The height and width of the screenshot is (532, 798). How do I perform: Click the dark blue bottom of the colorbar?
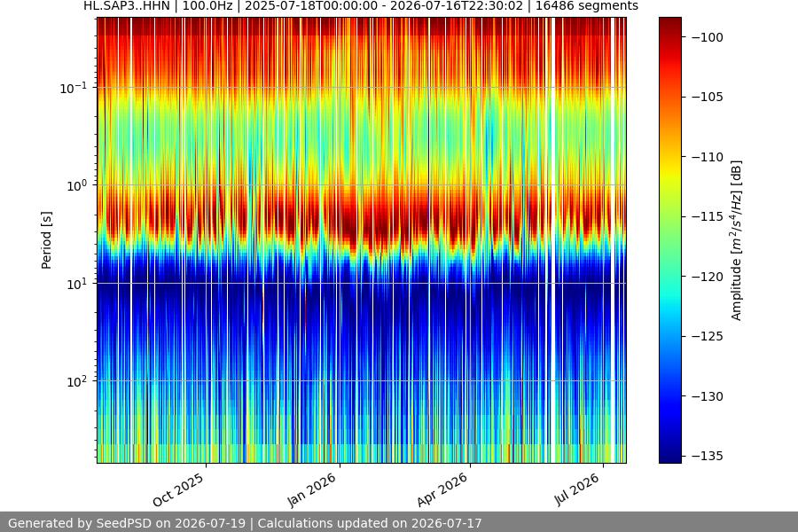[669, 455]
